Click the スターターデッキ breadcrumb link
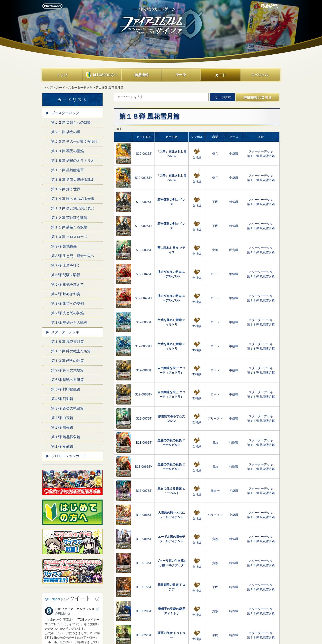This screenshot has height=644, width=322. pyautogui.click(x=80, y=88)
